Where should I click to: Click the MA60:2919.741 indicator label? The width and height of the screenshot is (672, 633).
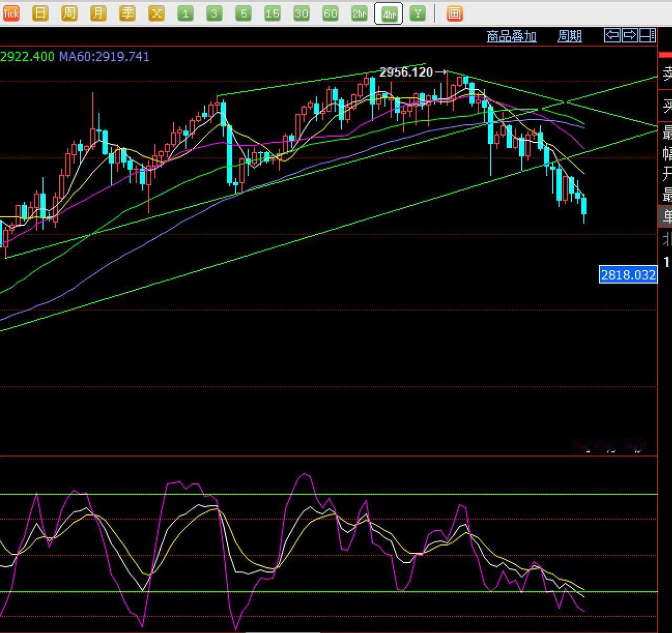(x=104, y=56)
